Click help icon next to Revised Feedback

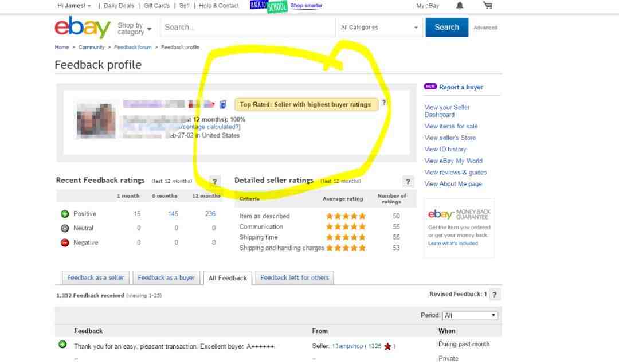click(494, 295)
